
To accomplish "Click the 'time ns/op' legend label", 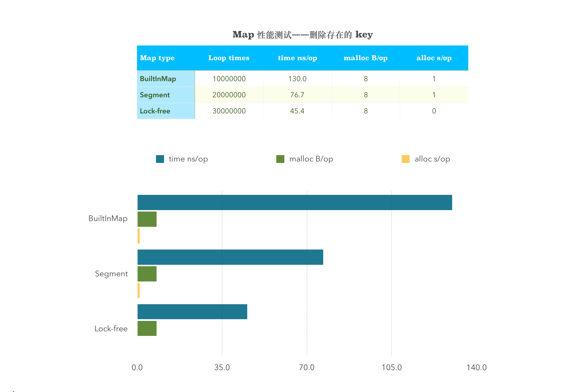I will [x=188, y=159].
